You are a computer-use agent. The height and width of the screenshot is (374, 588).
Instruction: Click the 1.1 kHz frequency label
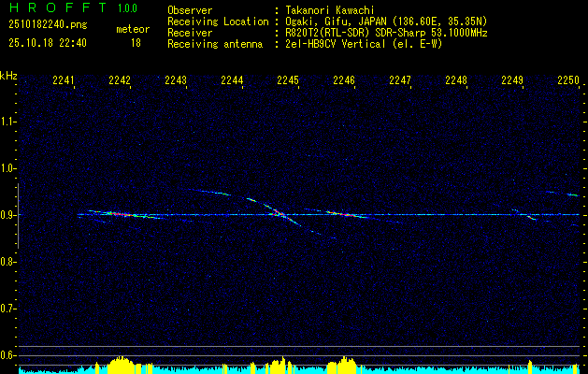click(7, 122)
